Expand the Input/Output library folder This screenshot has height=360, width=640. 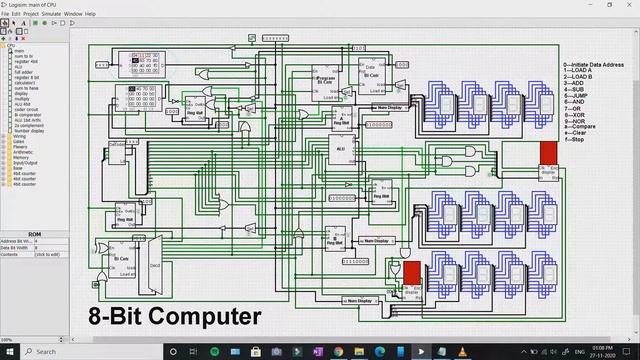tap(3, 162)
